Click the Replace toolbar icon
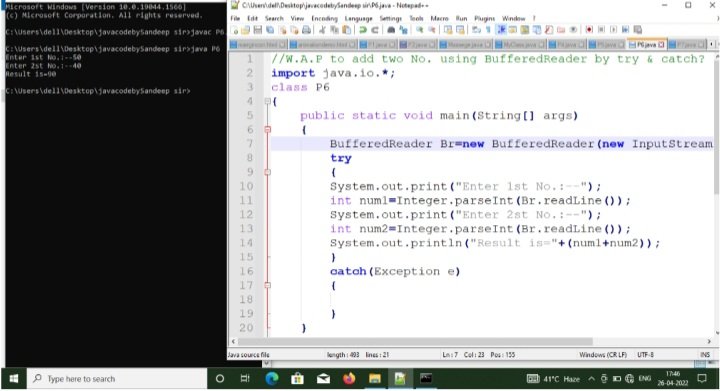 403,30
